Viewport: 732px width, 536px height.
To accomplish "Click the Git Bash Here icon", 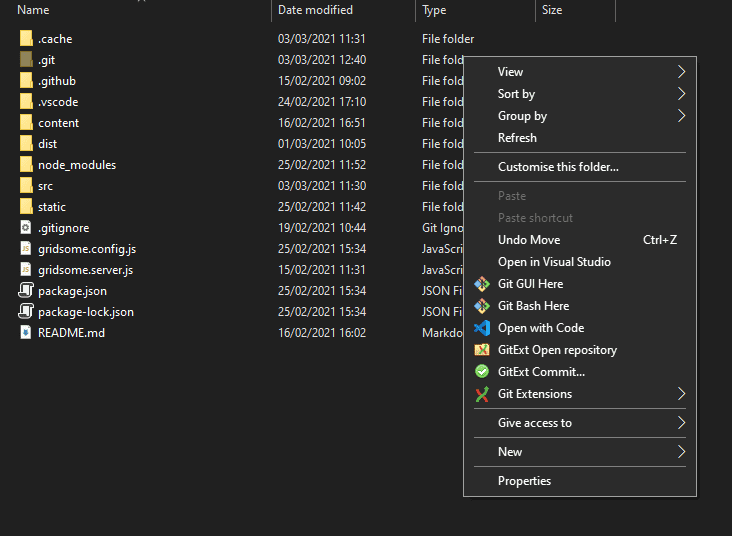I will pos(481,306).
